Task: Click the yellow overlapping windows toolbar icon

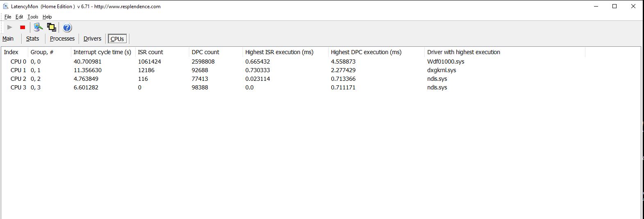Action: [52, 27]
